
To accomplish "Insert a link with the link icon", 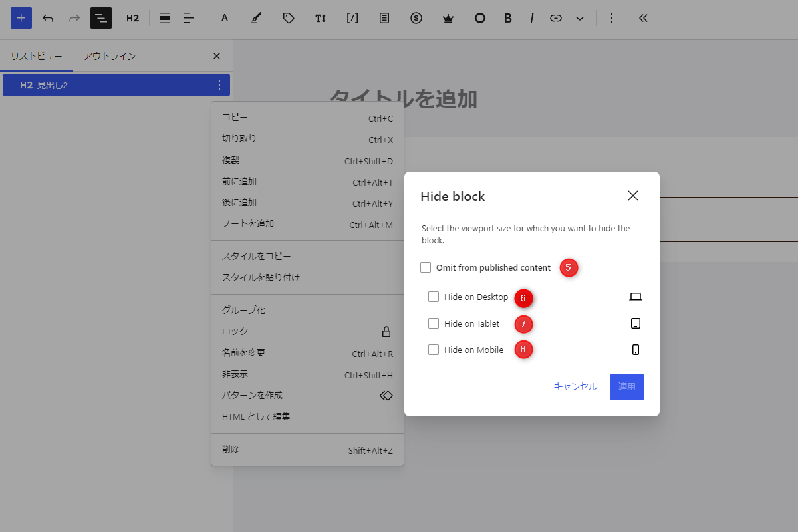I will click(556, 18).
